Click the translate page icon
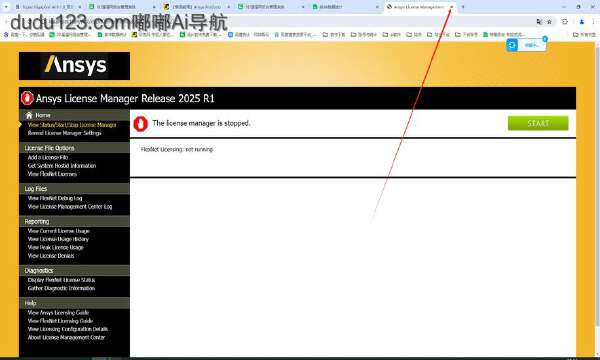The image size is (600, 360). pyautogui.click(x=539, y=22)
